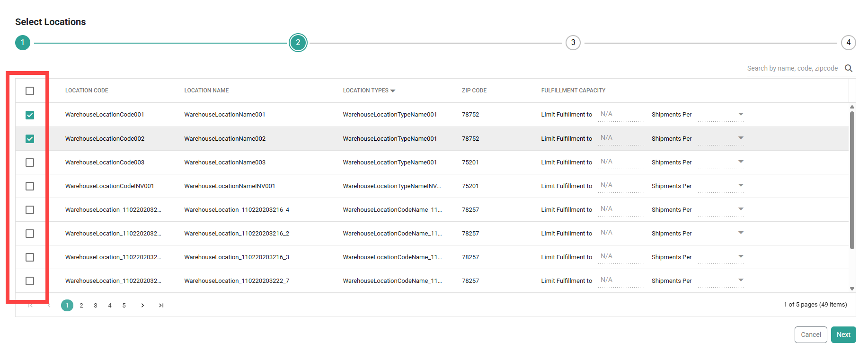This screenshot has width=868, height=353.
Task: Uncheck WarehouseLocationCode001 row checkbox
Action: point(30,115)
